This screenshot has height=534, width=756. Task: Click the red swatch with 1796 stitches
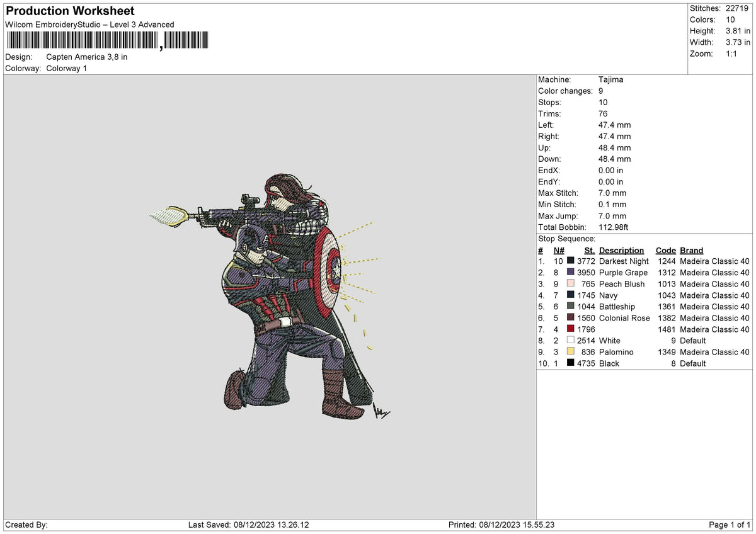click(571, 329)
